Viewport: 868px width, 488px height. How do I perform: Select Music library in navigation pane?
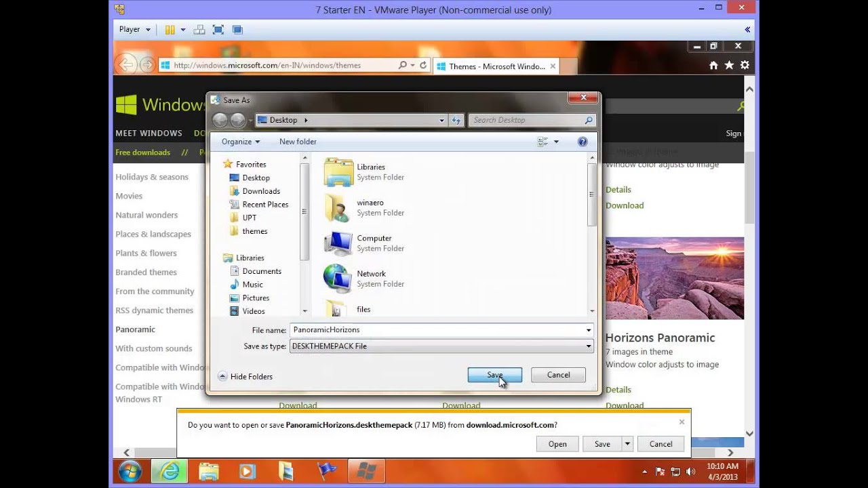(x=252, y=285)
